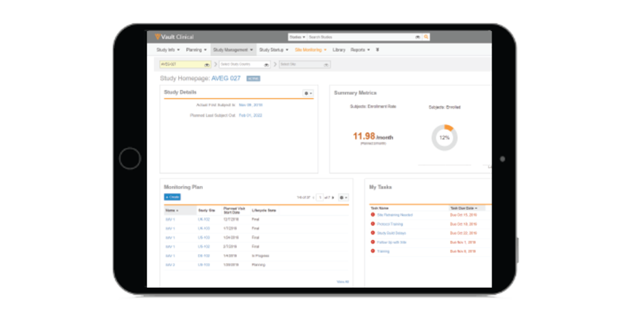Viewport: 644px width, 325px height.
Task: Open the Select Site dropdown
Action: tap(305, 64)
